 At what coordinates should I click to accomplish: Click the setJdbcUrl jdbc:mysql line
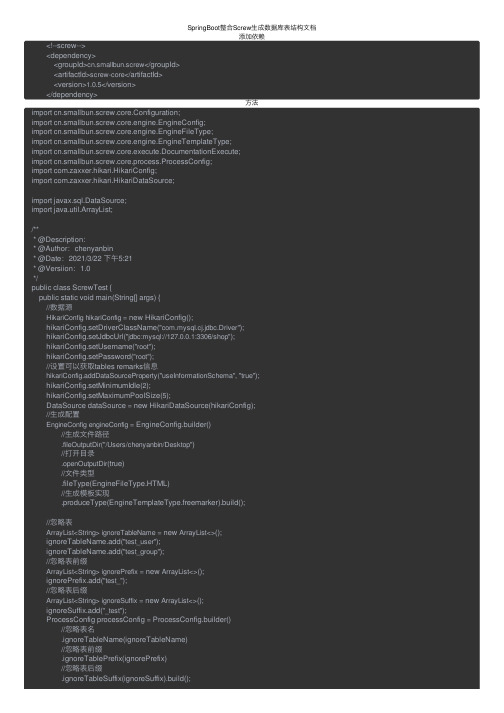click(x=141, y=336)
